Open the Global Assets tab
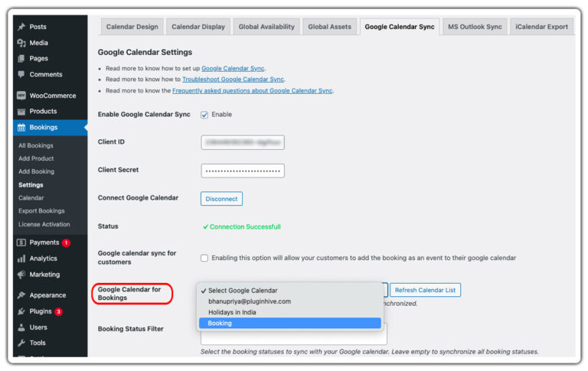This screenshot has width=588, height=371. (x=330, y=27)
